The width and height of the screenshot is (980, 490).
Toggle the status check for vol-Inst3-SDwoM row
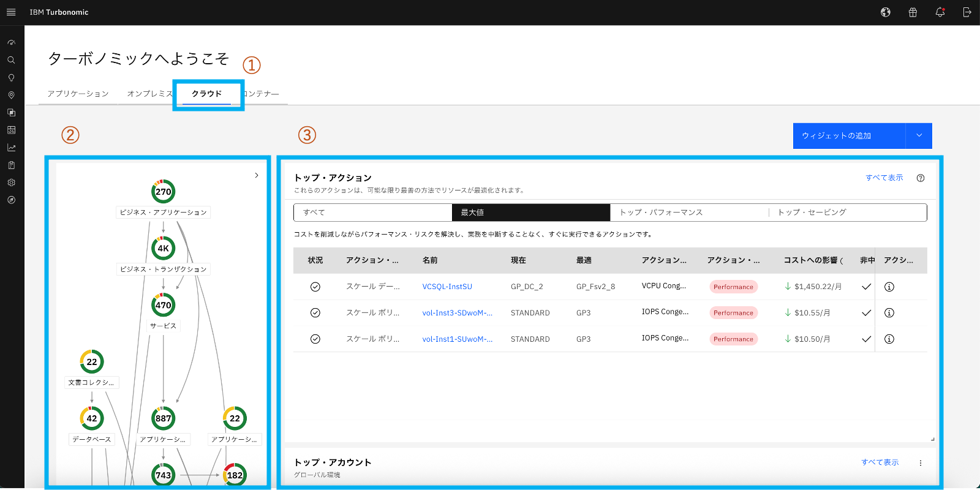click(315, 313)
